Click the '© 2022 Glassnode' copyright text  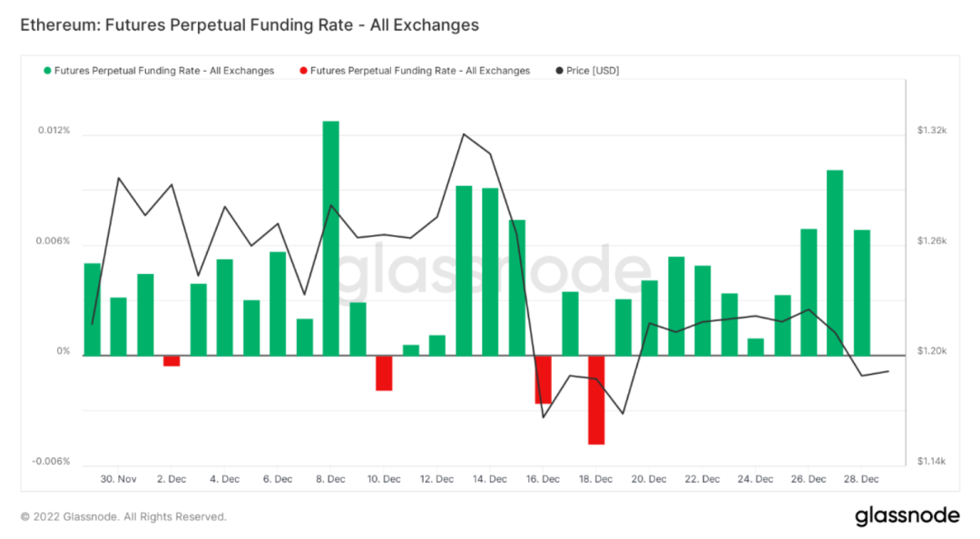pyautogui.click(x=123, y=517)
